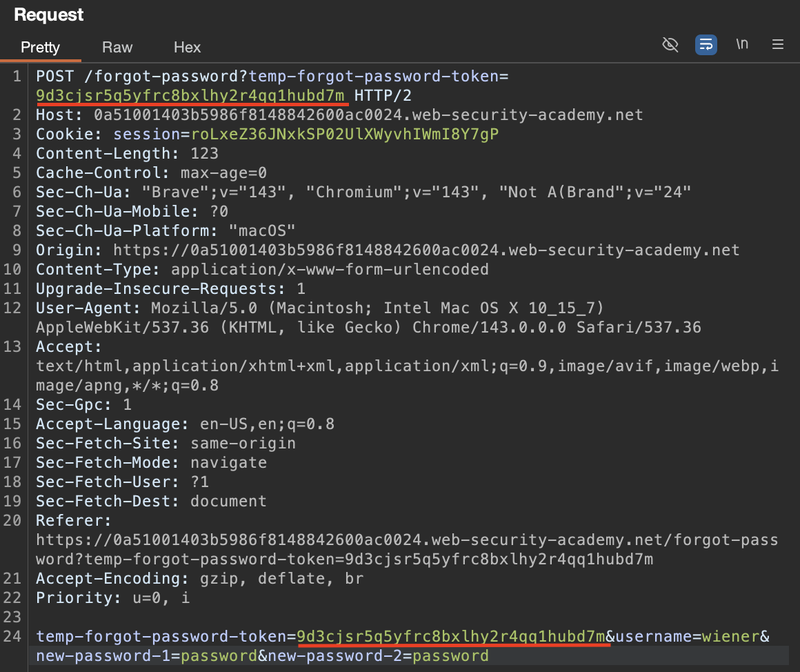Toggle the \n non-printable characters display
Image resolution: width=800 pixels, height=672 pixels.
742,45
